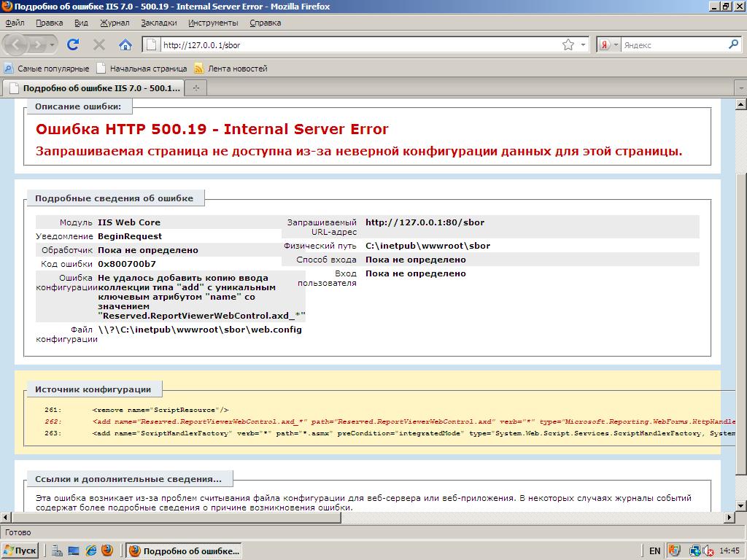747x560 pixels.
Task: Click the Show desktop quick launch icon
Action: [x=74, y=551]
